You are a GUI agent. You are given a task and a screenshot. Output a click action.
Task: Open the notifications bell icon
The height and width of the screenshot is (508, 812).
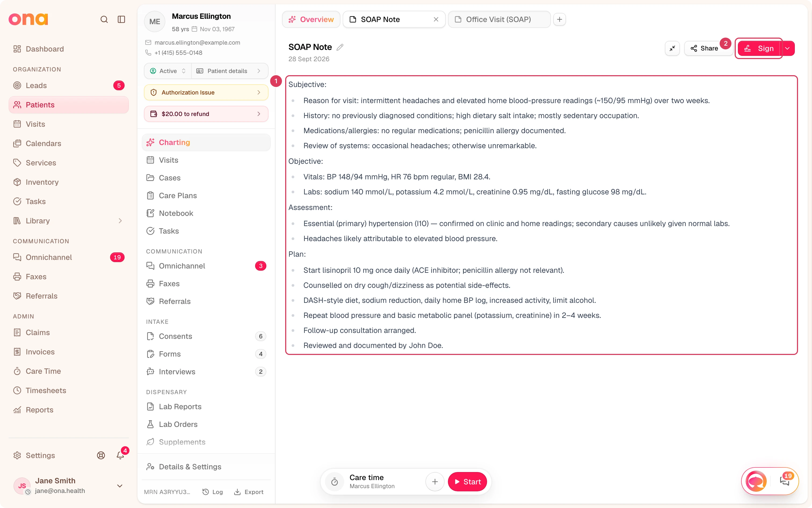coord(120,455)
